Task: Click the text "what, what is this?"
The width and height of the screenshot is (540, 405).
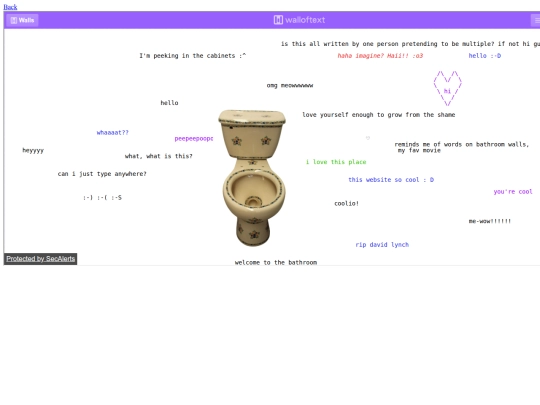Action: (158, 156)
